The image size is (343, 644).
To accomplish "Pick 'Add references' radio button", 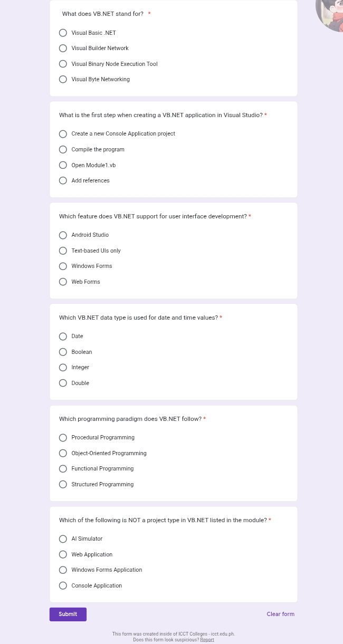I will (x=63, y=181).
